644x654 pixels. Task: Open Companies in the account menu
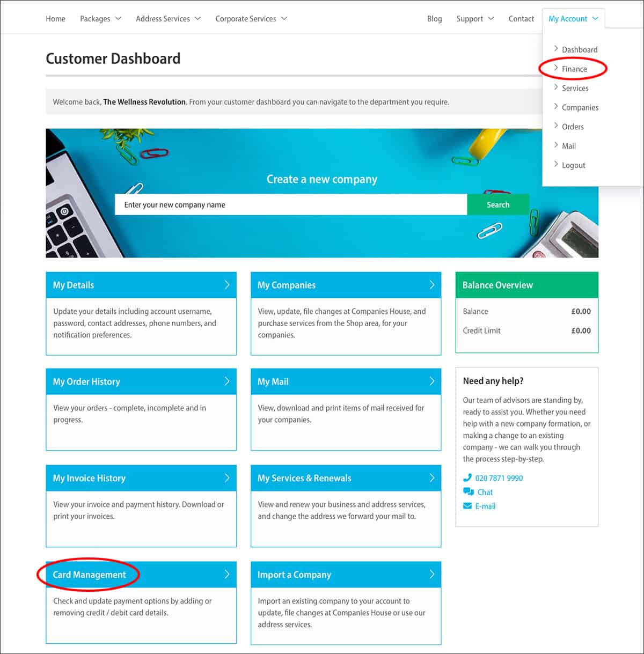click(x=580, y=107)
